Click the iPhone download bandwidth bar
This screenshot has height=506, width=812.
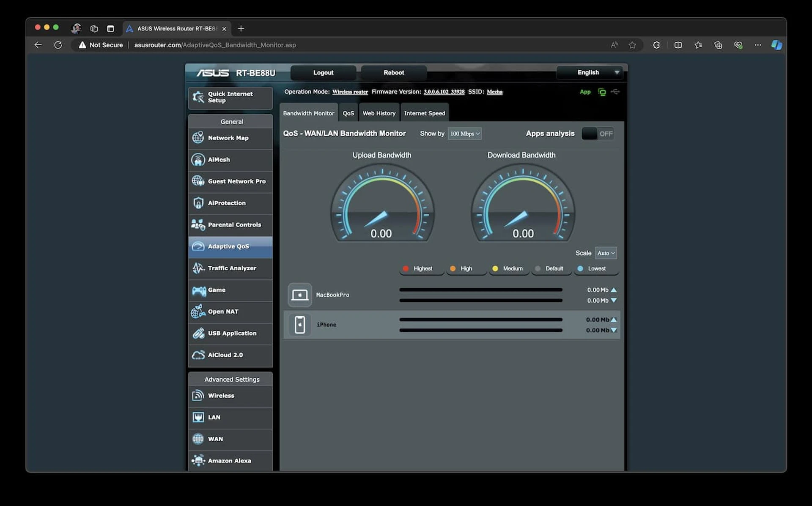[x=481, y=330]
